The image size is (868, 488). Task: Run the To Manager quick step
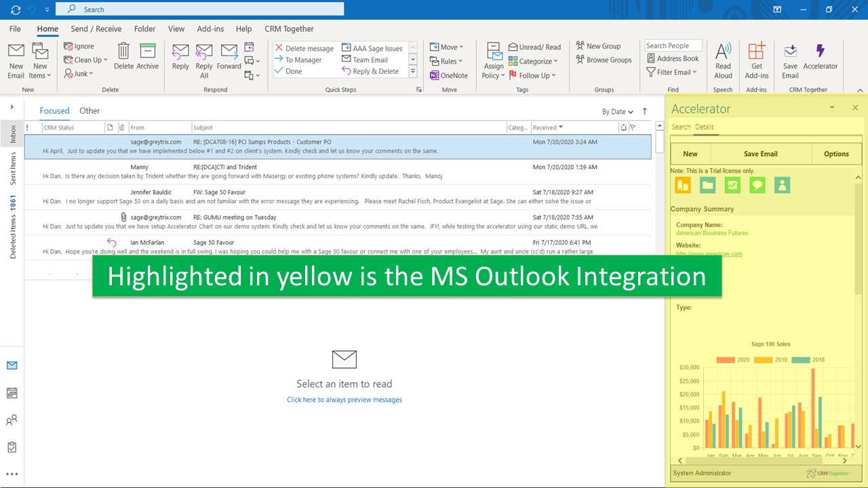pyautogui.click(x=298, y=60)
